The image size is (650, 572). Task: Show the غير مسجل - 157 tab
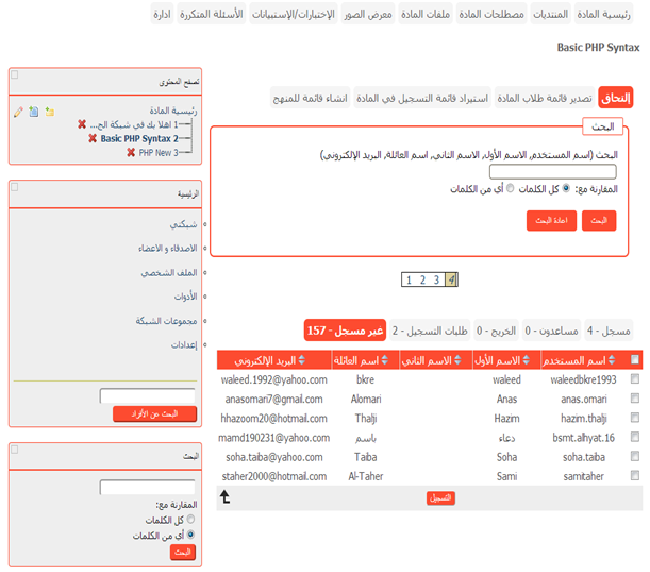tap(345, 330)
